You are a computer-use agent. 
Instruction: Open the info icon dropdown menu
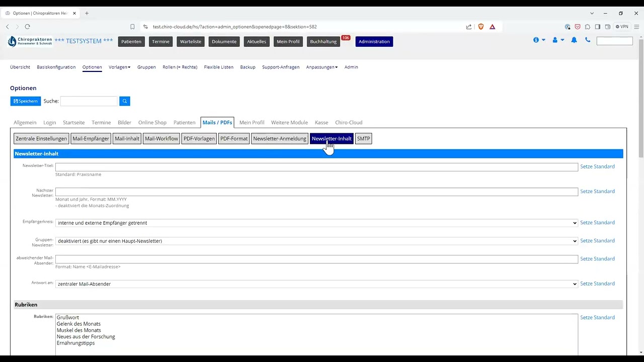[x=539, y=40]
